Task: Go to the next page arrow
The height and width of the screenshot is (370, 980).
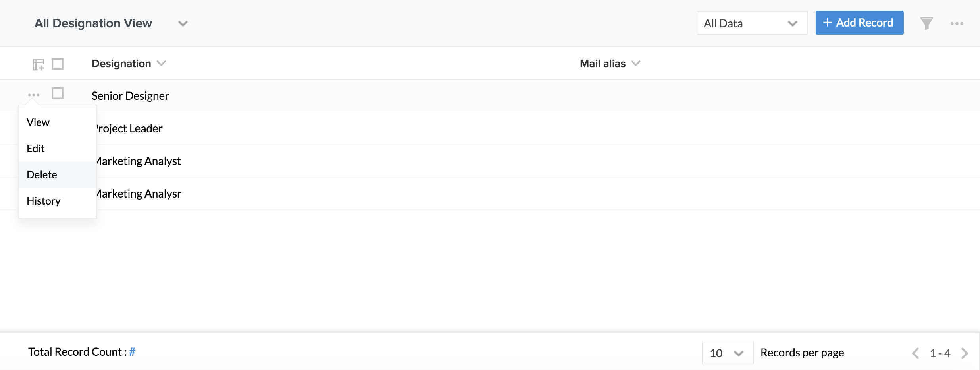Action: click(965, 353)
